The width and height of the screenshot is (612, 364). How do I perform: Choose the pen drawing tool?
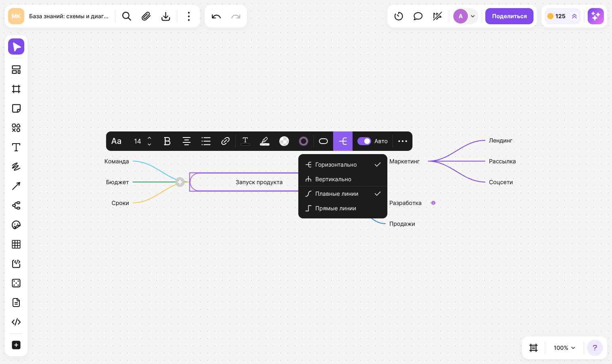pos(16,167)
